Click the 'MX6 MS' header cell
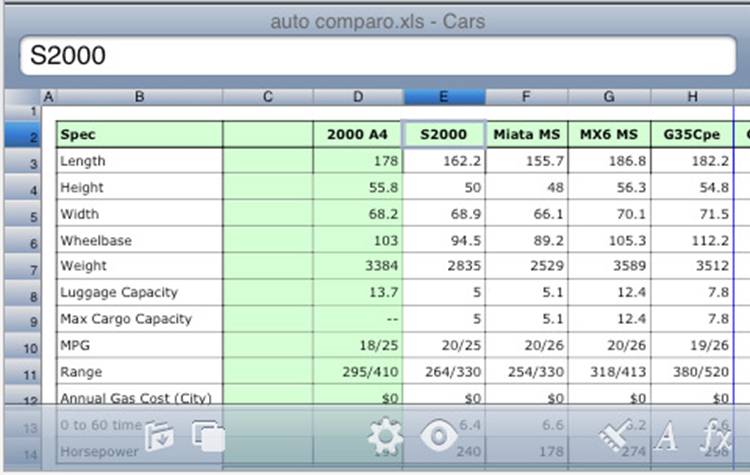Screen dimensions: 750x475 click(x=609, y=134)
